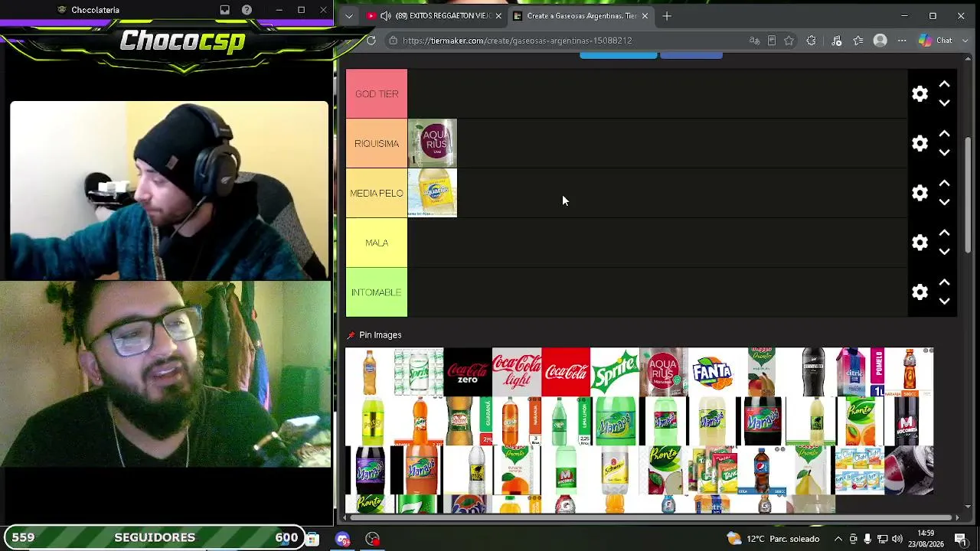The image size is (980, 551).
Task: Select the Fanta logo image
Action: tap(713, 373)
